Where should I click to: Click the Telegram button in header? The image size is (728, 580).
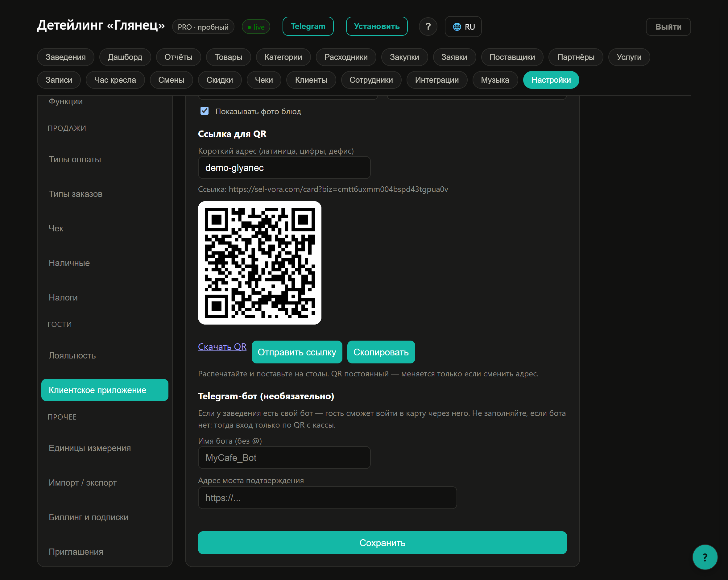pos(308,26)
